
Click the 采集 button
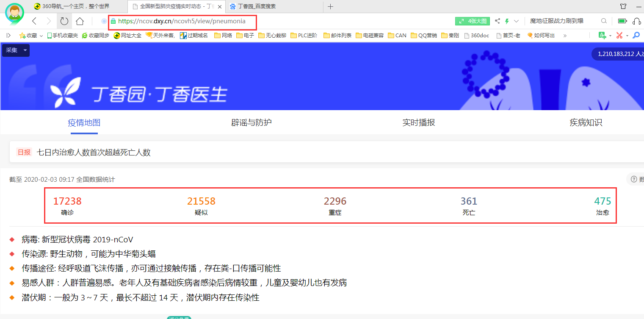(x=12, y=50)
